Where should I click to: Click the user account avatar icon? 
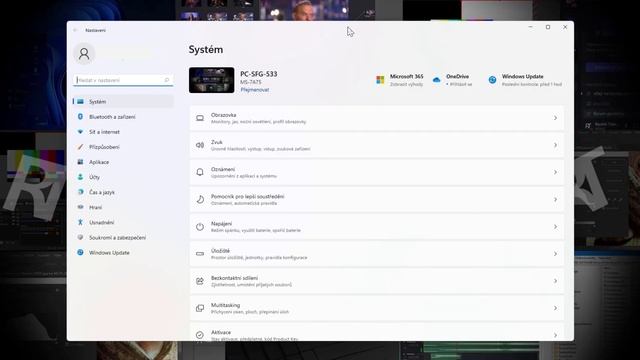tap(84, 53)
